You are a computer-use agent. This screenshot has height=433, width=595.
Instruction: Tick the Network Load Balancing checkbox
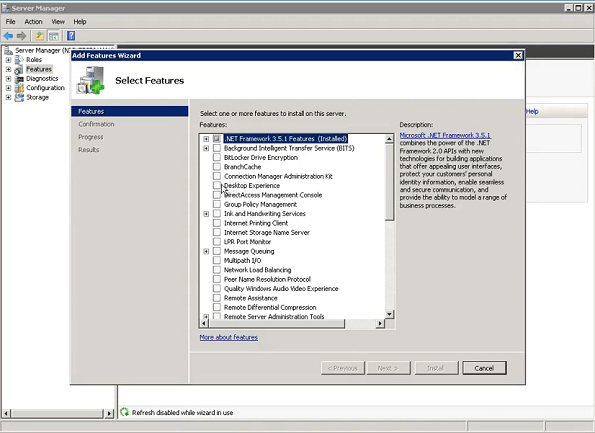pyautogui.click(x=217, y=270)
